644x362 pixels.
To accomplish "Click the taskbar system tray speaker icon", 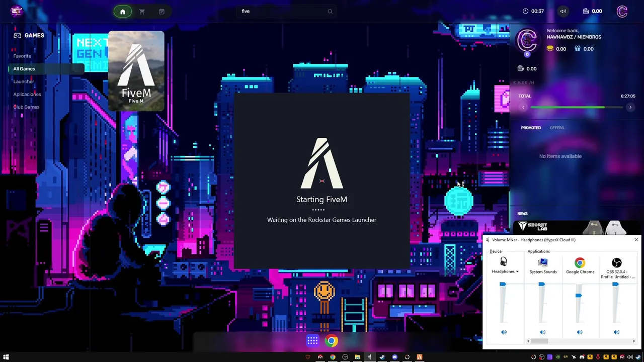I will click(x=630, y=357).
